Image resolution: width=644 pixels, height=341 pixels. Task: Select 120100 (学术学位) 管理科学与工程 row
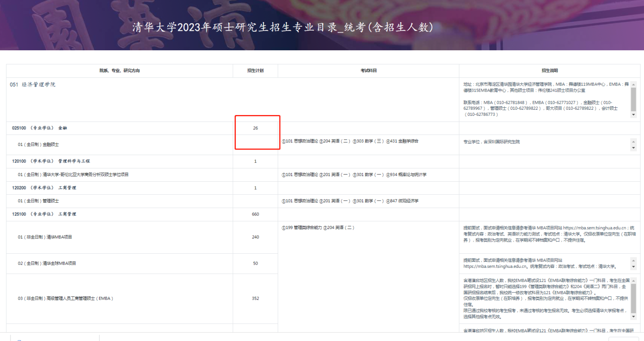[x=323, y=161]
